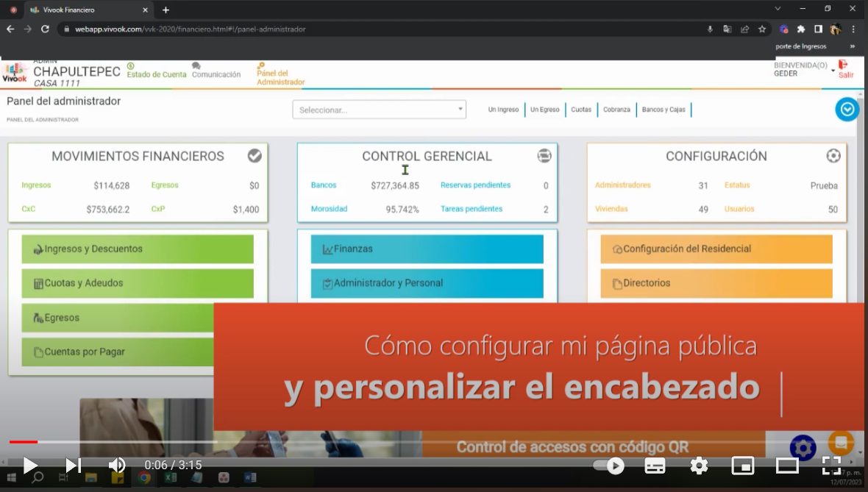This screenshot has width=868, height=492.
Task: Skip to next video with the next button
Action: click(73, 466)
